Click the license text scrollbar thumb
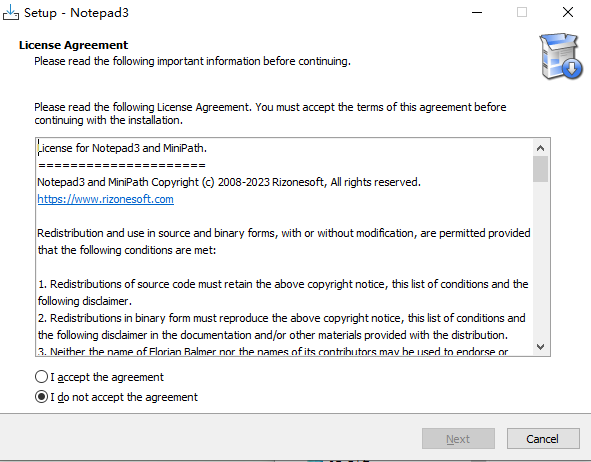Screen dimensions: 591x462 pos(540,169)
